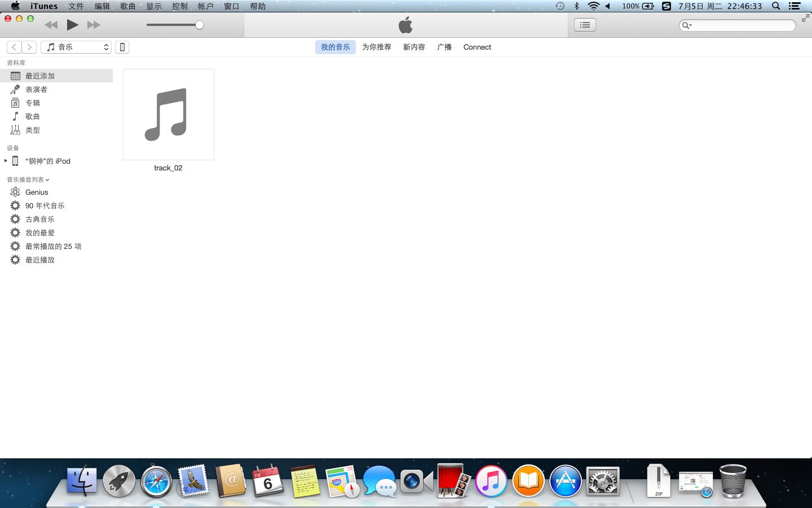
Task: Open the 我的最爱 playlist
Action: [x=56, y=233]
